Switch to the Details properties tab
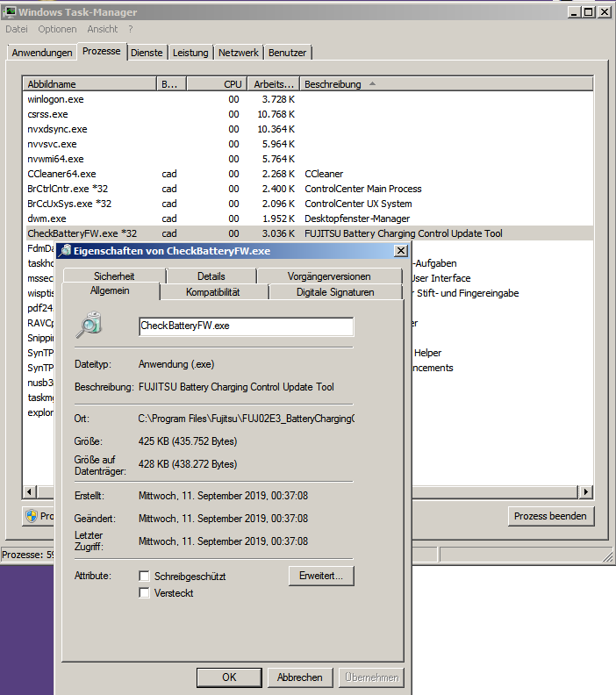 [x=211, y=276]
